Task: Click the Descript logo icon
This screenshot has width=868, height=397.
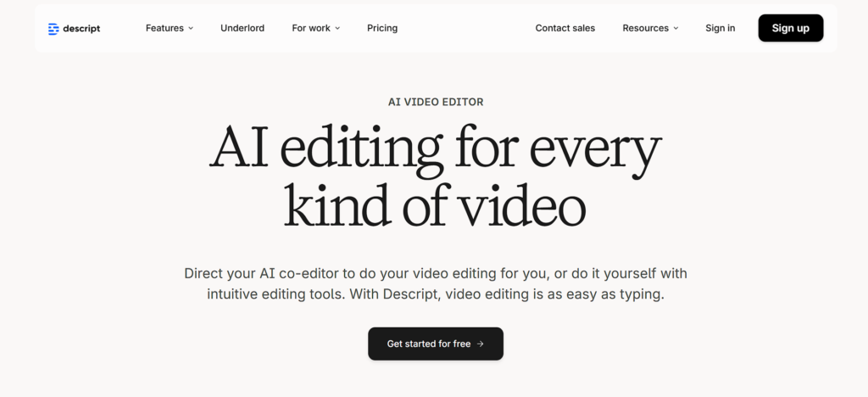Action: click(53, 29)
